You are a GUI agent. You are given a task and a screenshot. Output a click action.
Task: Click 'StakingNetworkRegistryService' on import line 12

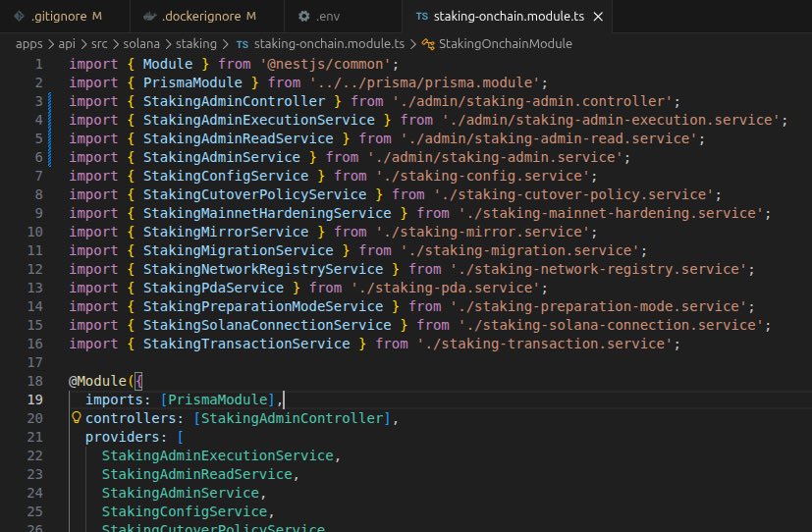[263, 269]
